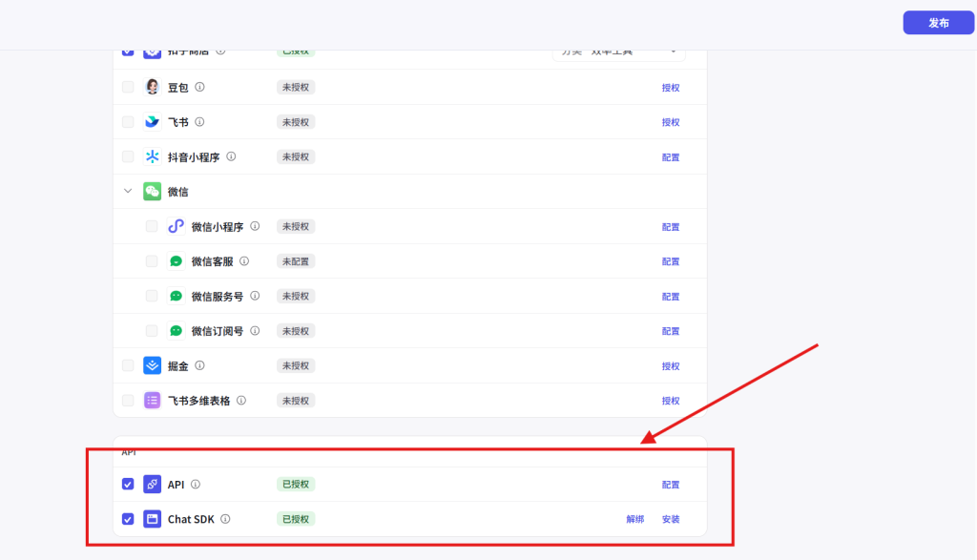
Task: Click 授权 link for 飞书 row
Action: [671, 122]
